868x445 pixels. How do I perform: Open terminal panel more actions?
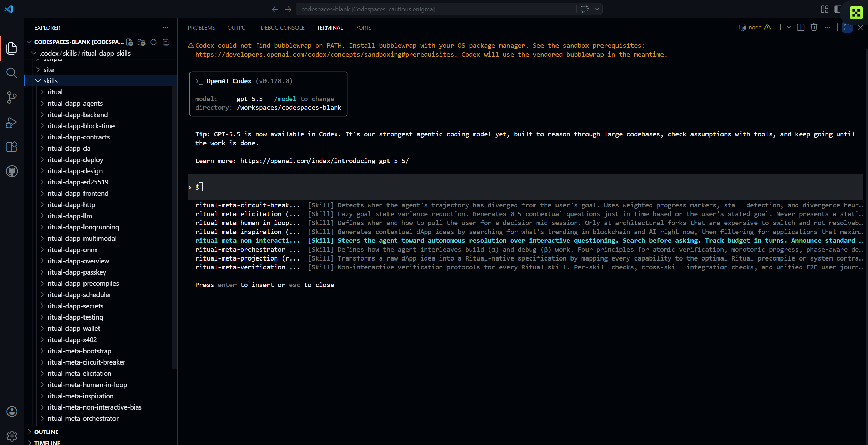[827, 27]
